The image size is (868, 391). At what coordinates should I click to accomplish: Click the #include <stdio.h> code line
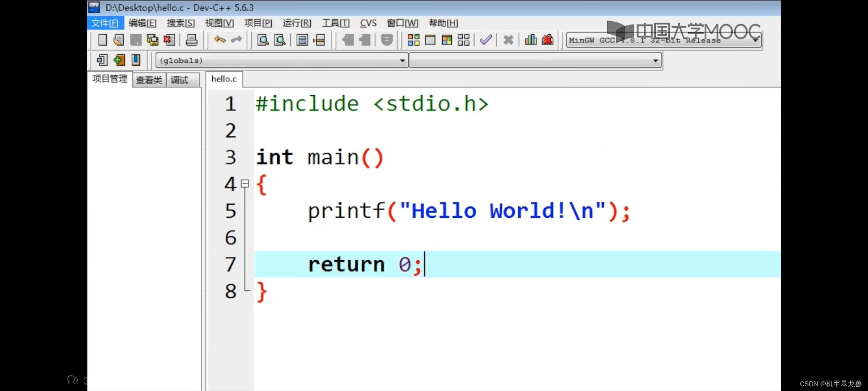coord(372,104)
